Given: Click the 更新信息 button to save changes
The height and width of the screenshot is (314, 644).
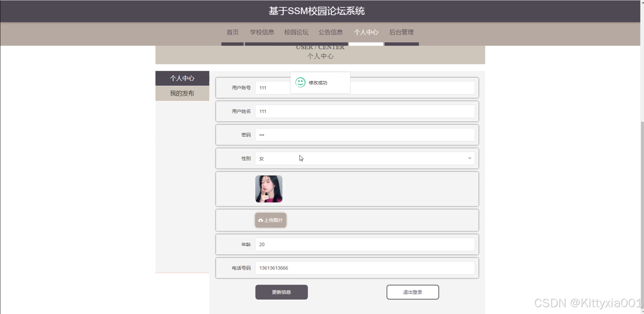Looking at the screenshot, I should pyautogui.click(x=281, y=292).
